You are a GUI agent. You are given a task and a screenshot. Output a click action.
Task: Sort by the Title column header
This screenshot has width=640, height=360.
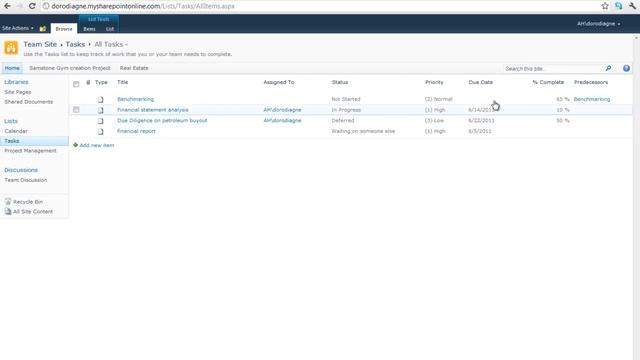pos(122,82)
